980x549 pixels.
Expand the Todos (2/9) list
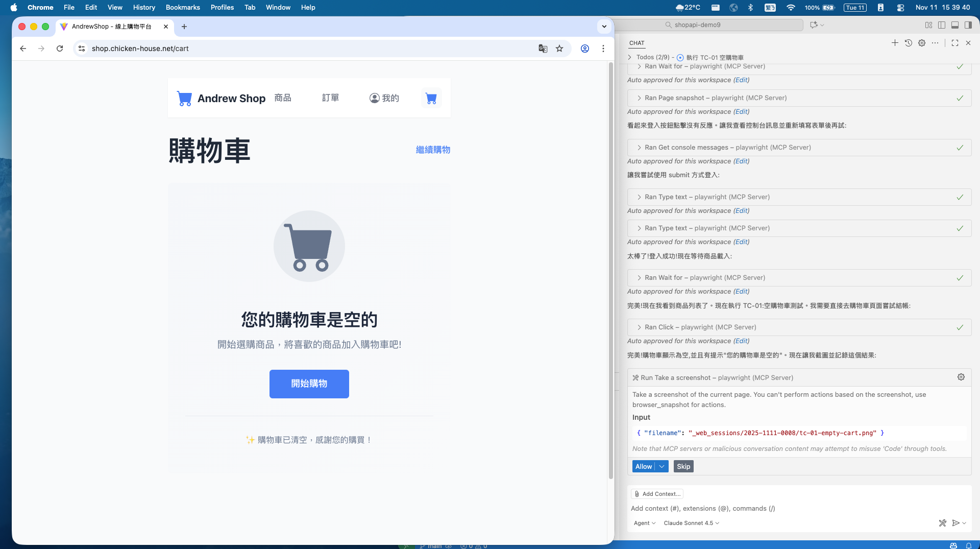click(630, 57)
